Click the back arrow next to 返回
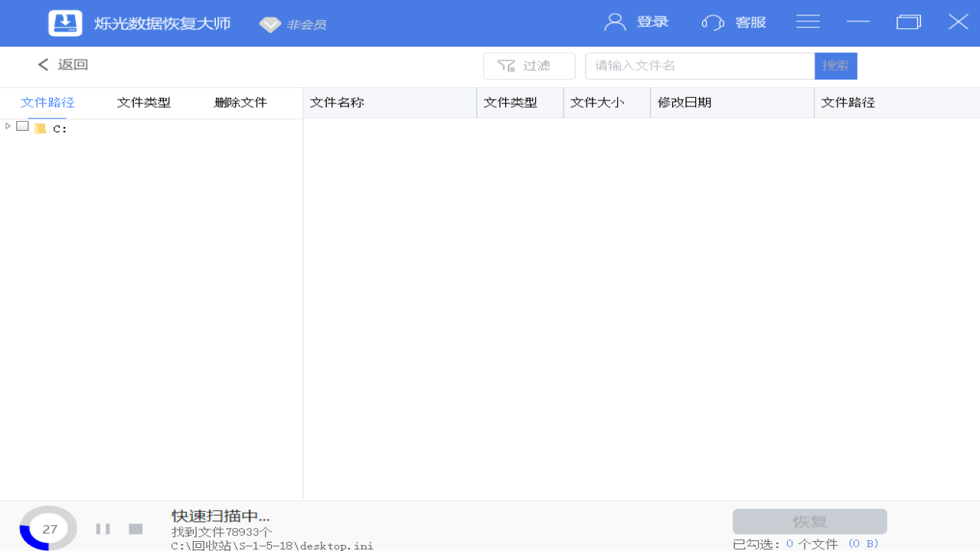The image size is (980, 551). click(x=43, y=64)
